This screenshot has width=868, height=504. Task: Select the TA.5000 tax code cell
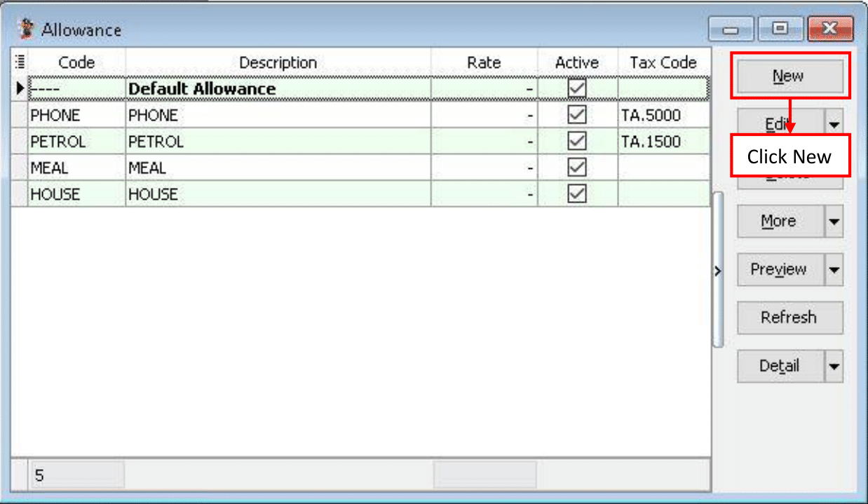(663, 115)
